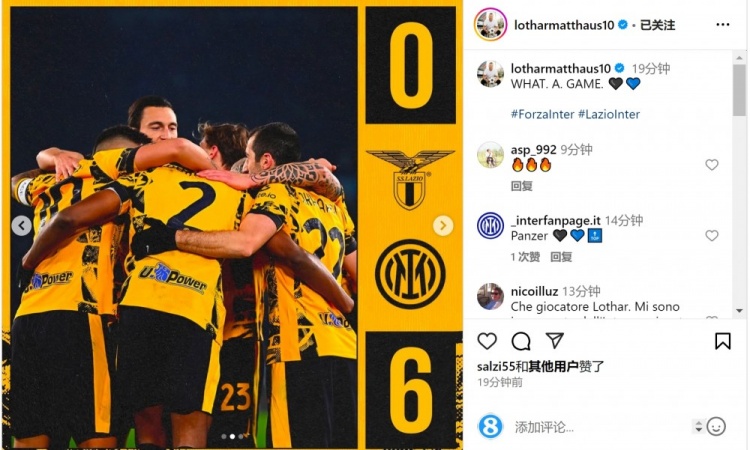750x450 pixels.
Task: Reply to the asp_992 comment
Action: tap(521, 186)
